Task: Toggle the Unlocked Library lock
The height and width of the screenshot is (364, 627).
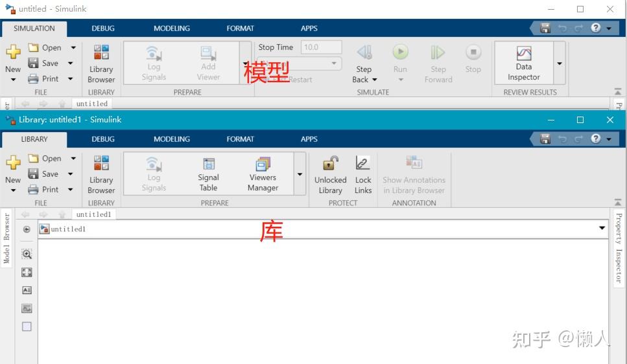Action: pyautogui.click(x=330, y=175)
